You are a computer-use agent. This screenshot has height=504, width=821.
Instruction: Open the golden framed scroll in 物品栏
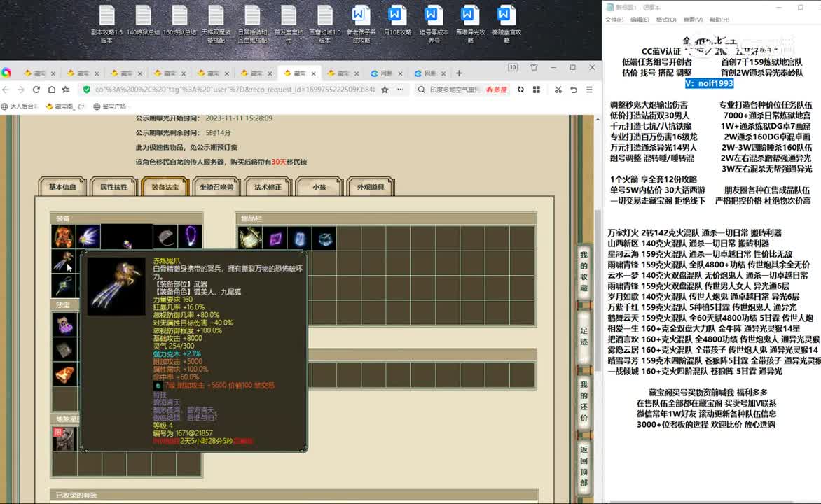coord(250,238)
